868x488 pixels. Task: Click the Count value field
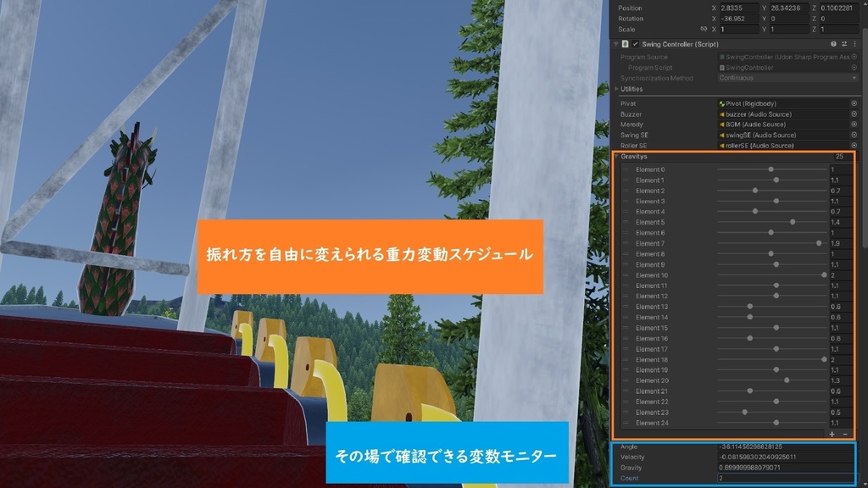click(786, 478)
